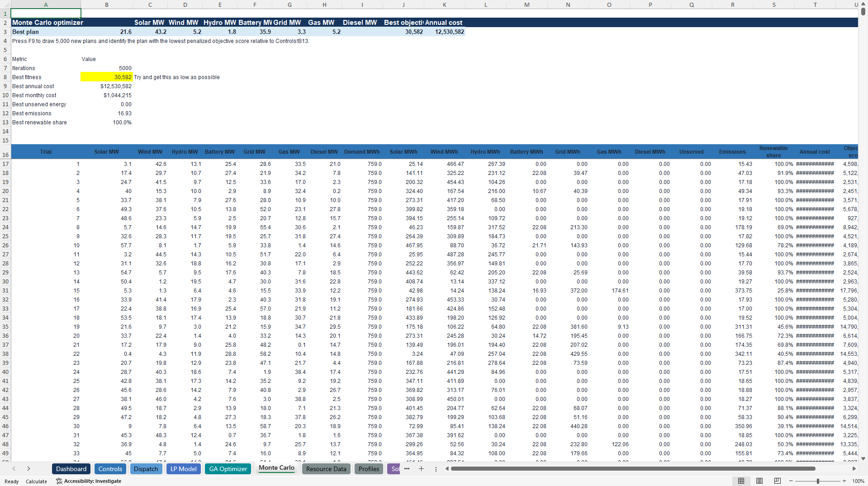Screen dimensions: 868x486
Task: Switch to the LP Model sheet
Action: 183,469
